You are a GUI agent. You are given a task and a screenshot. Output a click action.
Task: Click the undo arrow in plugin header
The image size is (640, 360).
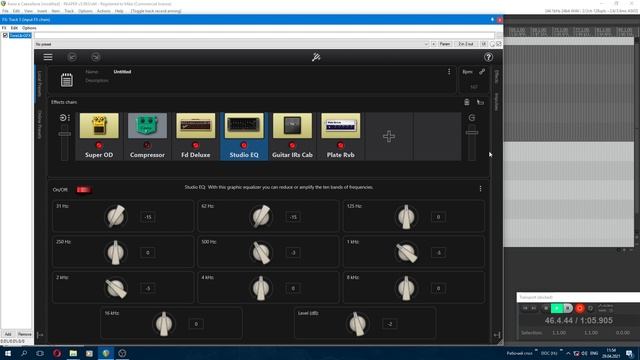72,57
